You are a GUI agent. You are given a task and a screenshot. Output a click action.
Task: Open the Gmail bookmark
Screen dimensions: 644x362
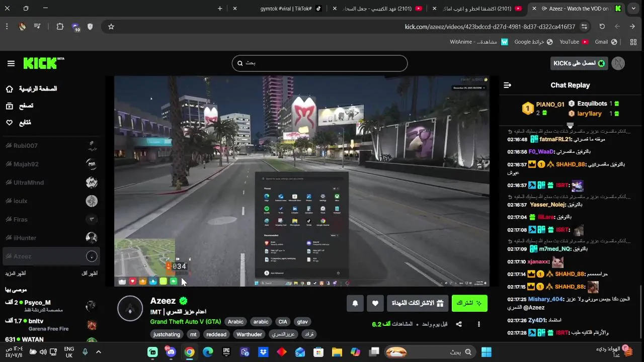[x=606, y=42]
